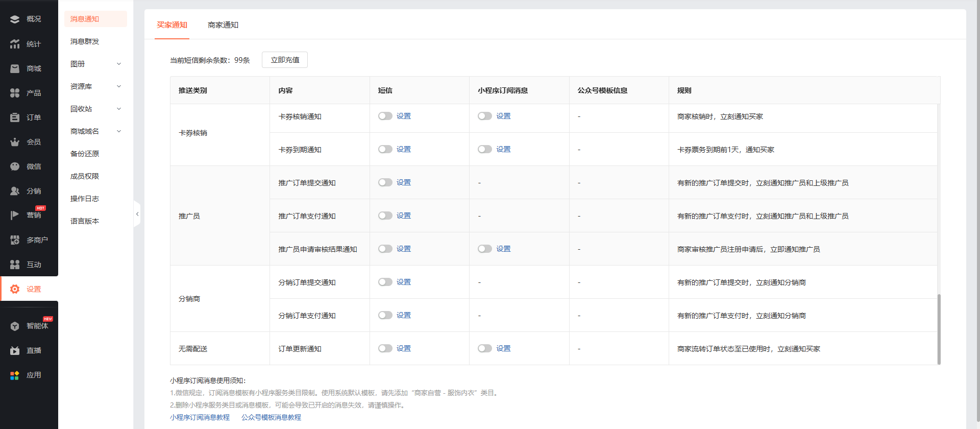Enable SMS toggle for 卡券核销通知
Screen dimensions: 980x429
click(x=385, y=116)
